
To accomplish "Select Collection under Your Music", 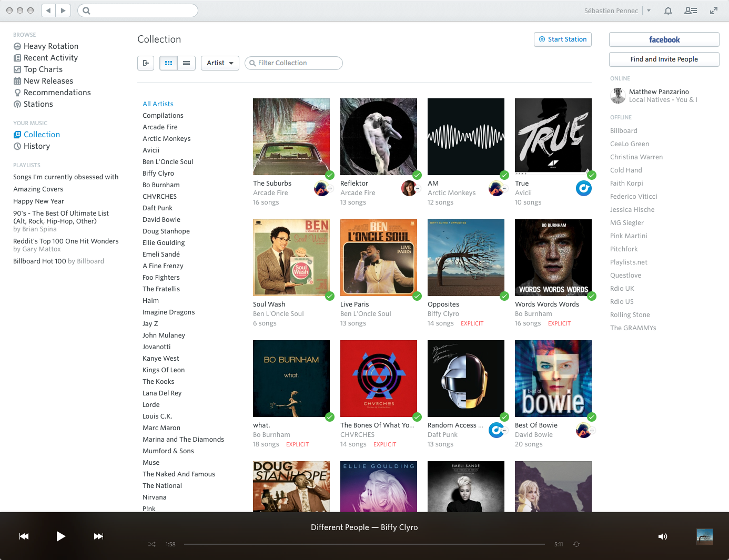I will click(37, 135).
